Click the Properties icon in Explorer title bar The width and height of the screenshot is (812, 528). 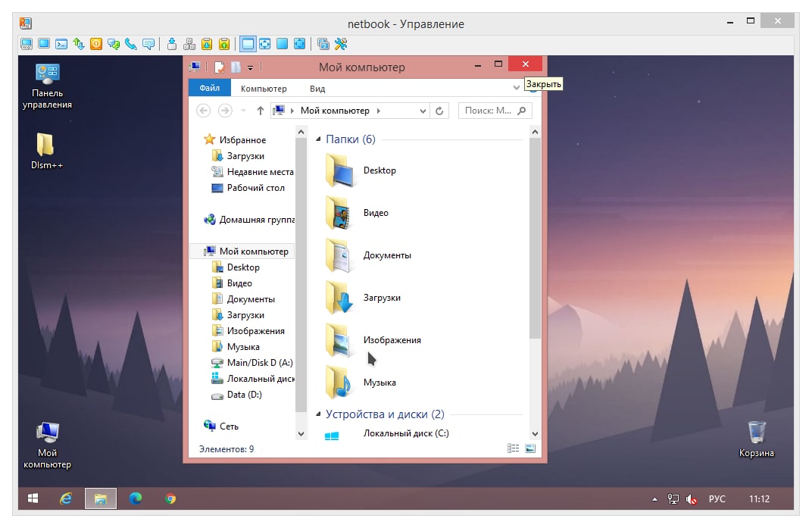tap(220, 67)
